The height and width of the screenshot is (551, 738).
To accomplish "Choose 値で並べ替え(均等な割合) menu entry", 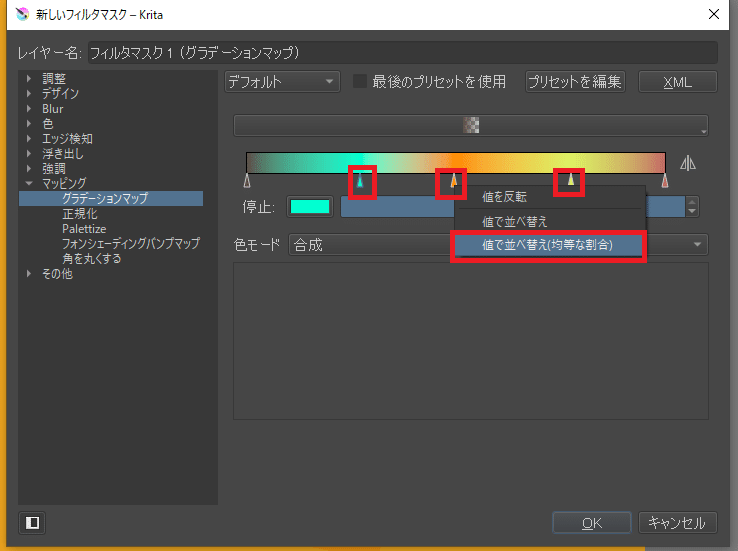I will click(548, 245).
